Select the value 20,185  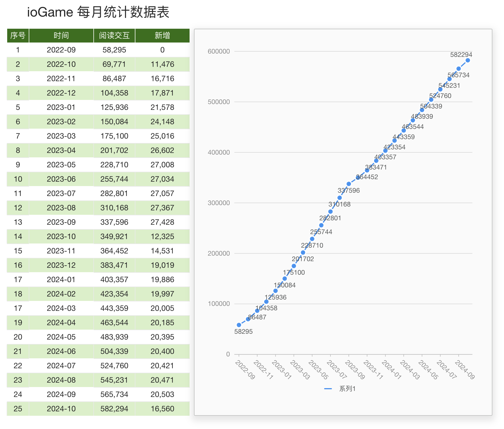point(162,323)
